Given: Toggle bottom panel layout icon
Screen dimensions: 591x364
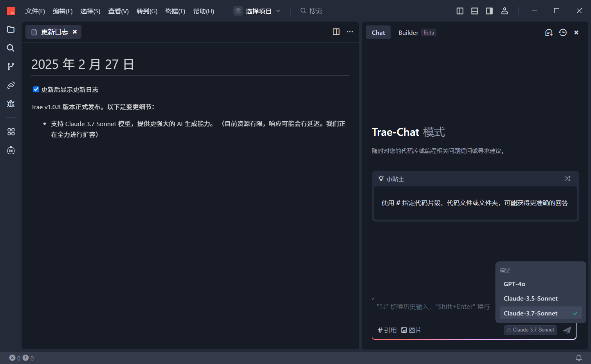Looking at the screenshot, I should [475, 11].
